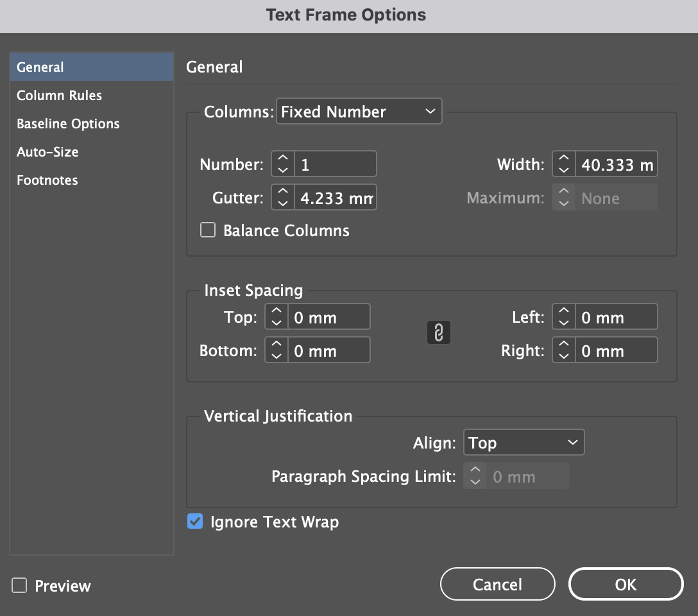Click the chain link icon to unlink inset values
Viewport: 698px width, 616px height.
tap(439, 332)
